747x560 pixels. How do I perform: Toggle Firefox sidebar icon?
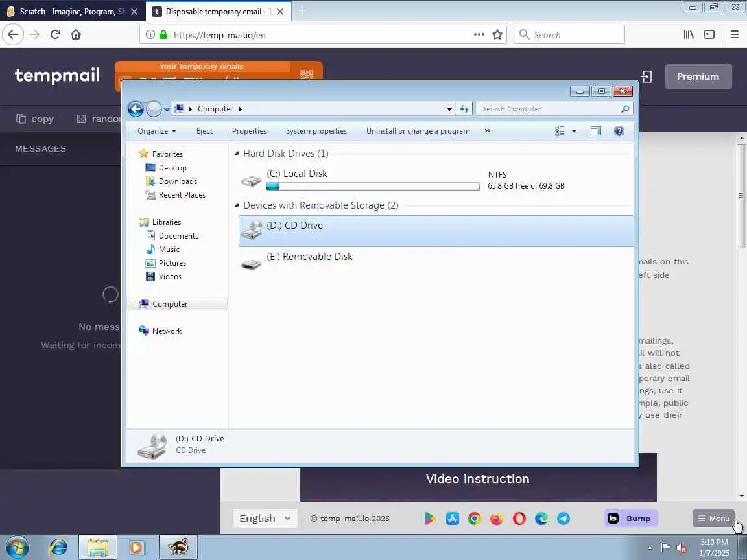pyautogui.click(x=709, y=35)
